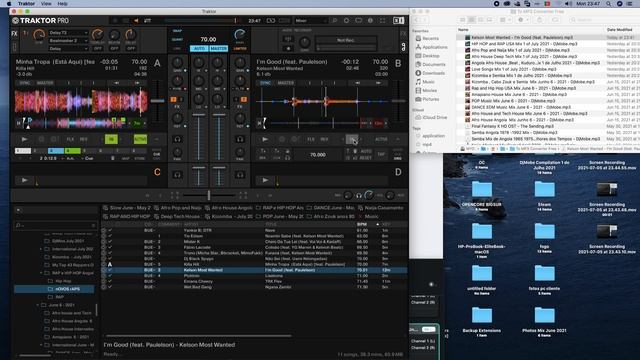Open the Traktor menu in menu bar
The height and width of the screenshot is (360, 640).
tap(26, 4)
